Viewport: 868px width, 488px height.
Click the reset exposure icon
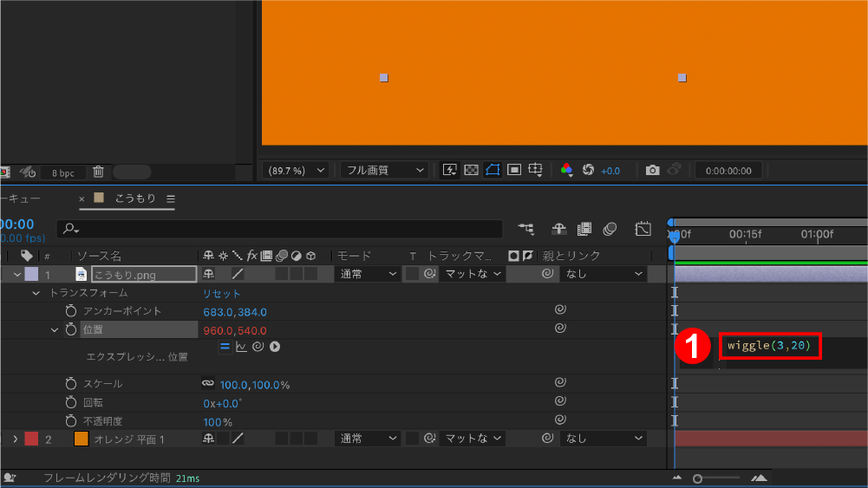[x=588, y=170]
